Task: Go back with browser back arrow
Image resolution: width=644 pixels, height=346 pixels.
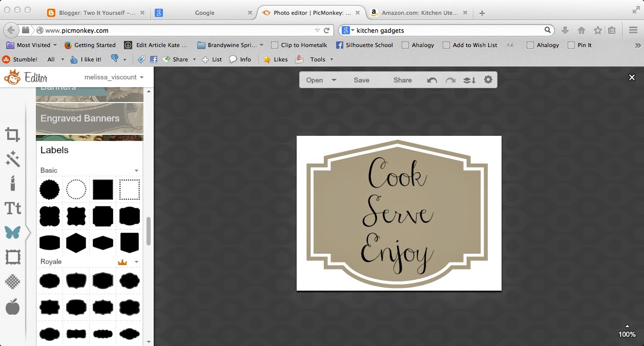Action: [11, 30]
